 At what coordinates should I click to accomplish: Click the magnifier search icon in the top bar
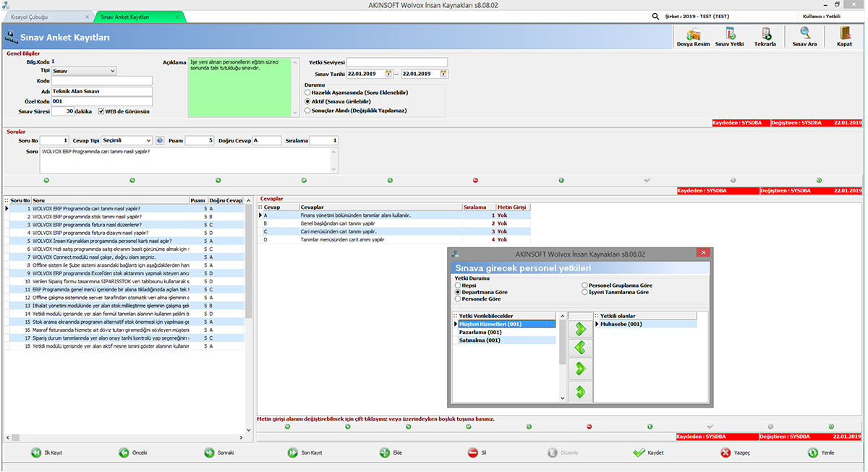click(x=655, y=16)
